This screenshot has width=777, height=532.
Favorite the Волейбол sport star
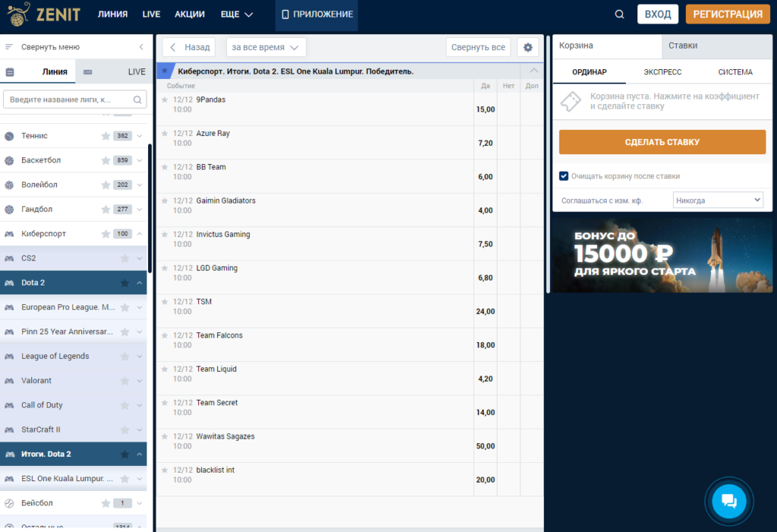[105, 185]
